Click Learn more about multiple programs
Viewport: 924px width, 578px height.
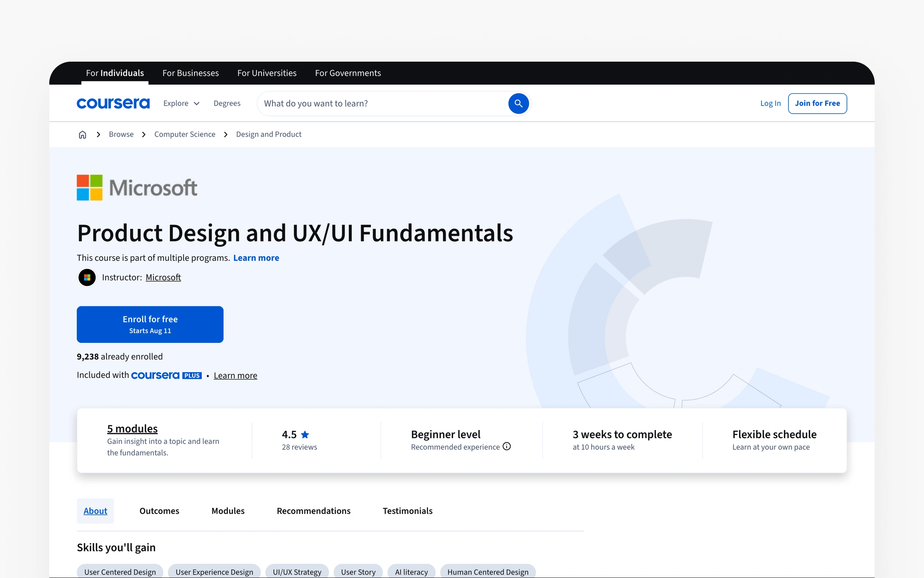256,258
